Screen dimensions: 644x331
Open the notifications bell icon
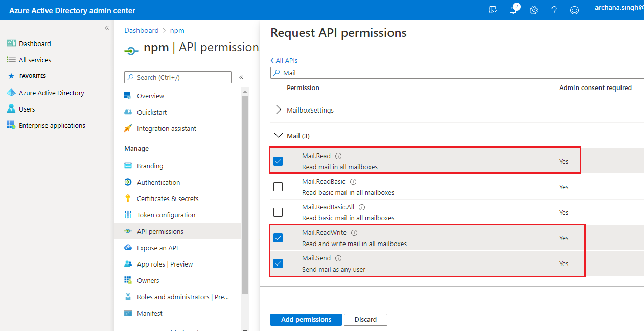(514, 10)
